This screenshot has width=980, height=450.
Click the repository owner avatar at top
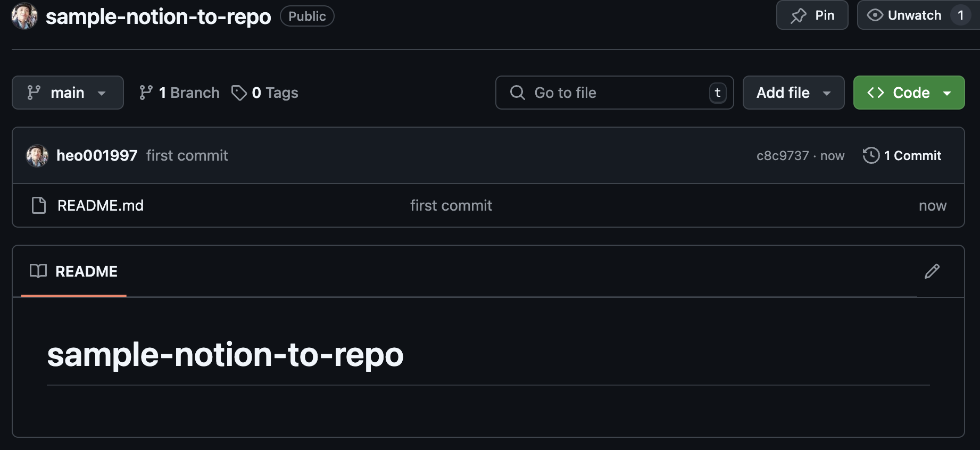pos(24,16)
